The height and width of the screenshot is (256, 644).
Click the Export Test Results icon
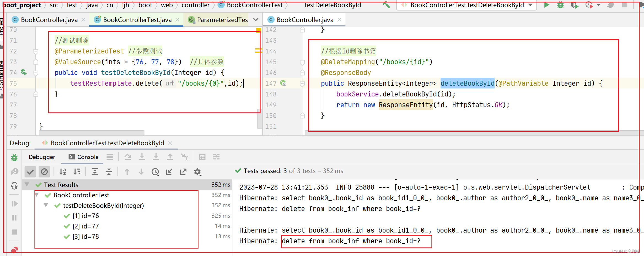tap(183, 172)
